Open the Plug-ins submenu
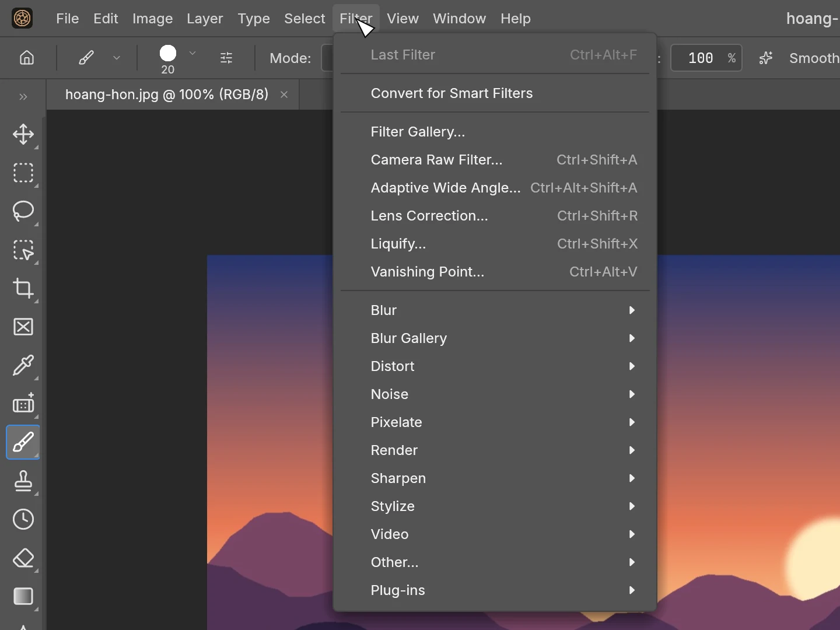This screenshot has width=840, height=630. (x=495, y=590)
